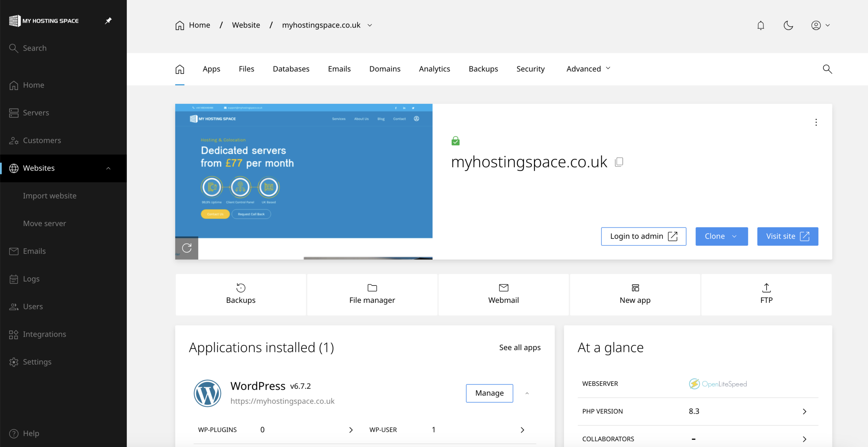The height and width of the screenshot is (447, 868).
Task: Refresh the website screenshot
Action: [187, 248]
